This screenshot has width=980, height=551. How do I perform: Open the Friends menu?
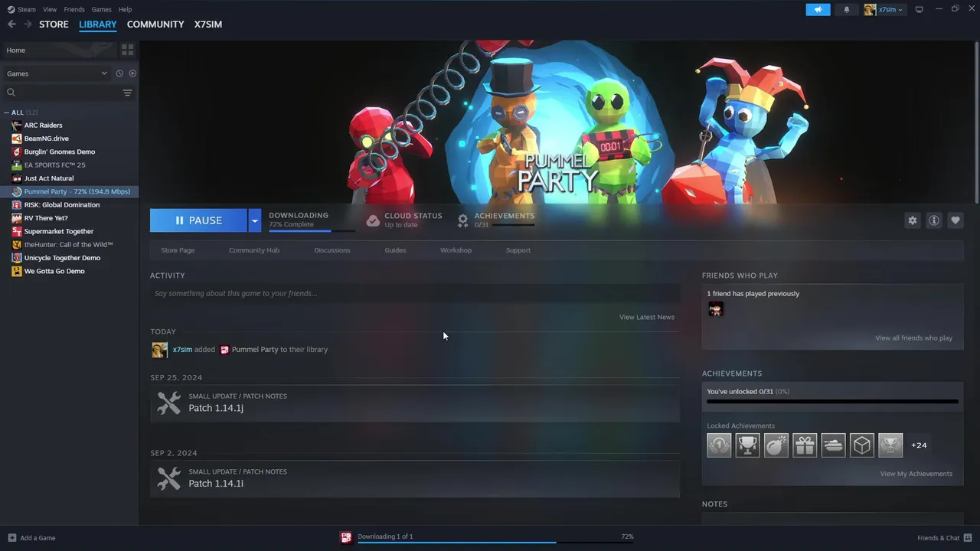click(74, 9)
